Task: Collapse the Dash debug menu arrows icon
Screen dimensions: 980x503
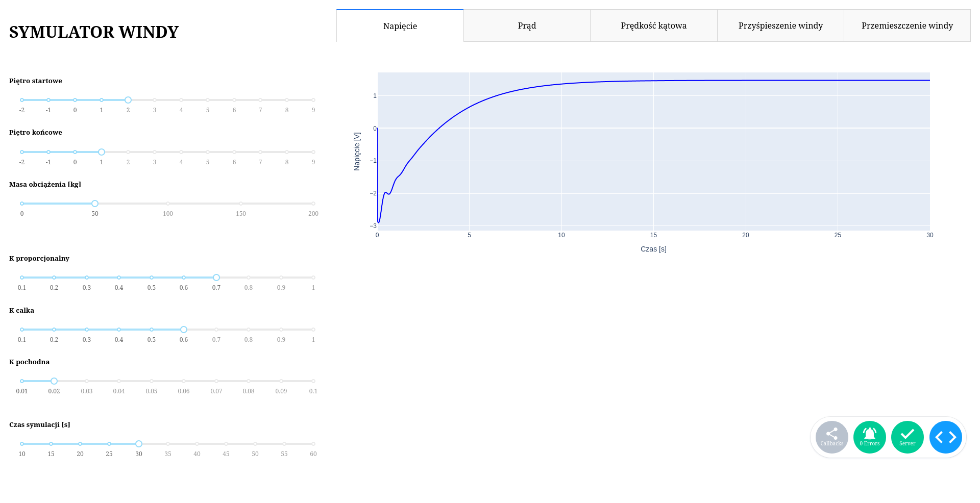Action: (x=945, y=437)
